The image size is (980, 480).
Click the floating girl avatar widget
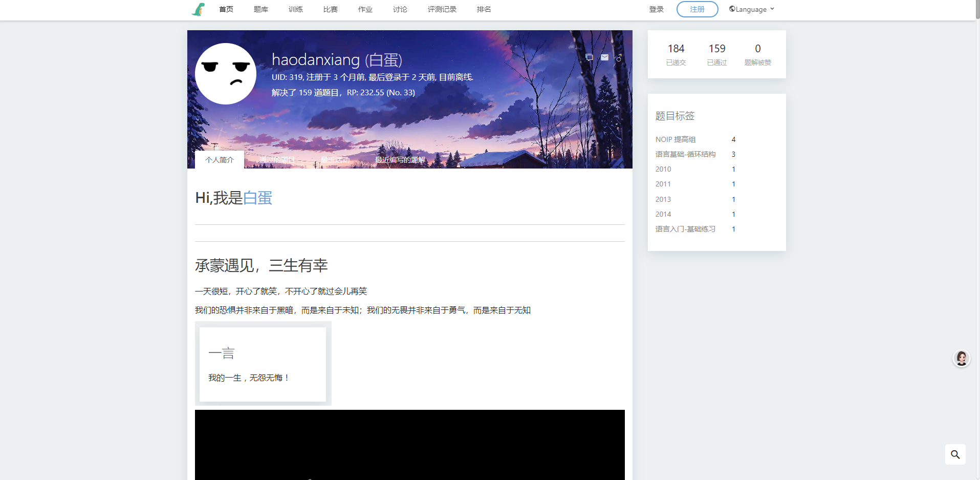(961, 358)
